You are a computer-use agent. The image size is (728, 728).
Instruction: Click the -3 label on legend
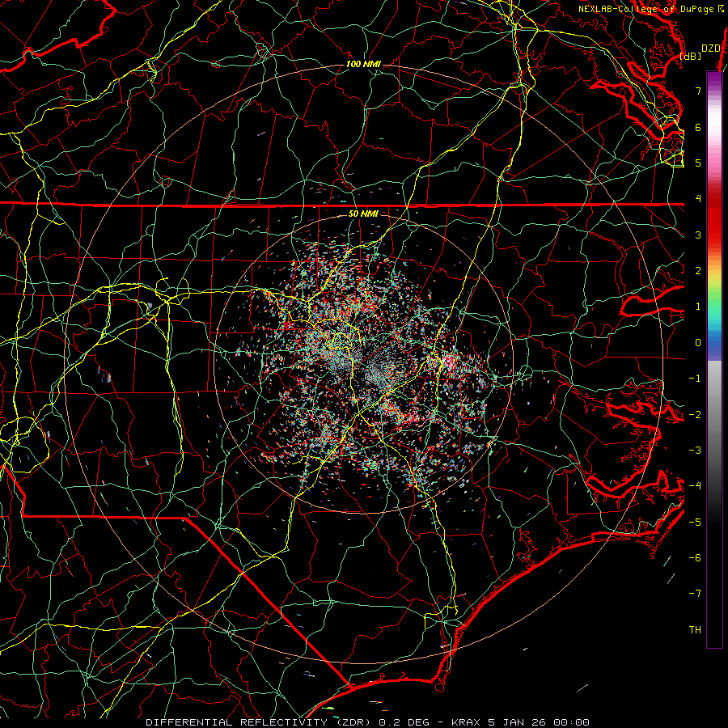pyautogui.click(x=695, y=451)
